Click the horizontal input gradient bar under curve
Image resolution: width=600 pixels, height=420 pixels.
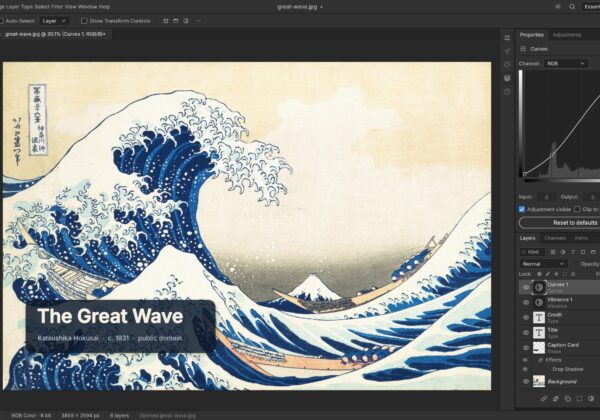coord(561,181)
